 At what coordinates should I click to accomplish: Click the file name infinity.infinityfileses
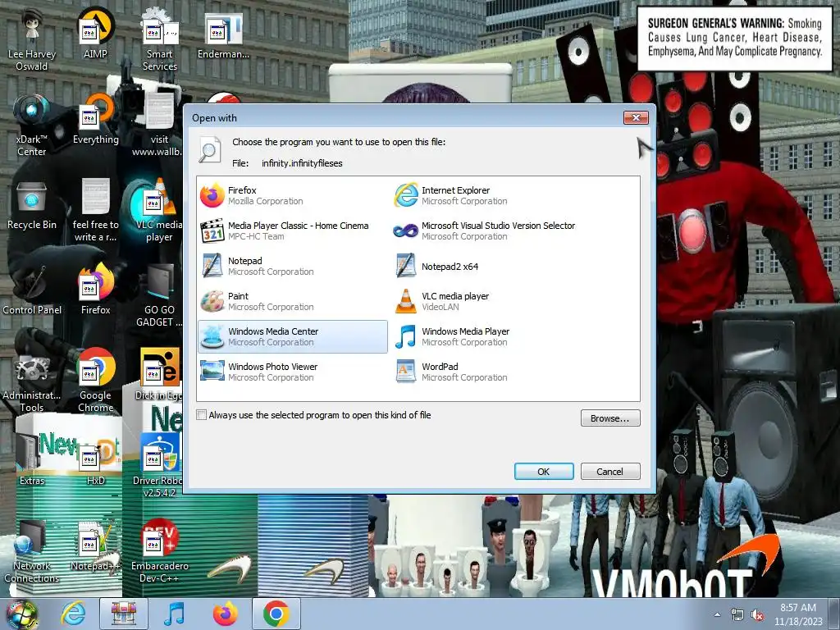coord(302,163)
